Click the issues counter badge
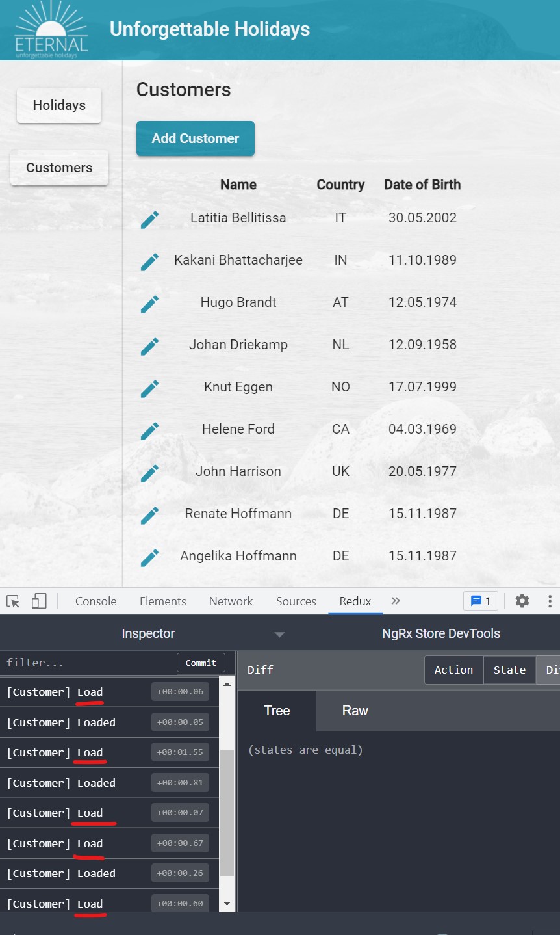 click(x=480, y=601)
